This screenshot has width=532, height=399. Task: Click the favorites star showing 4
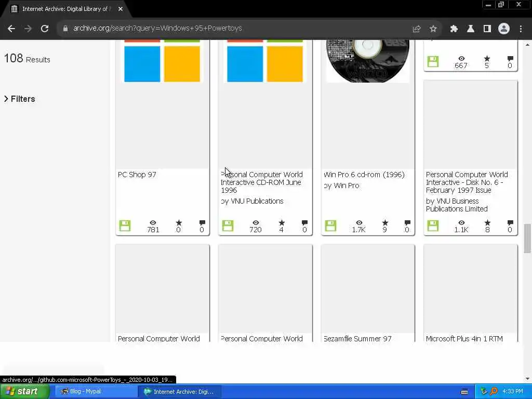(282, 222)
